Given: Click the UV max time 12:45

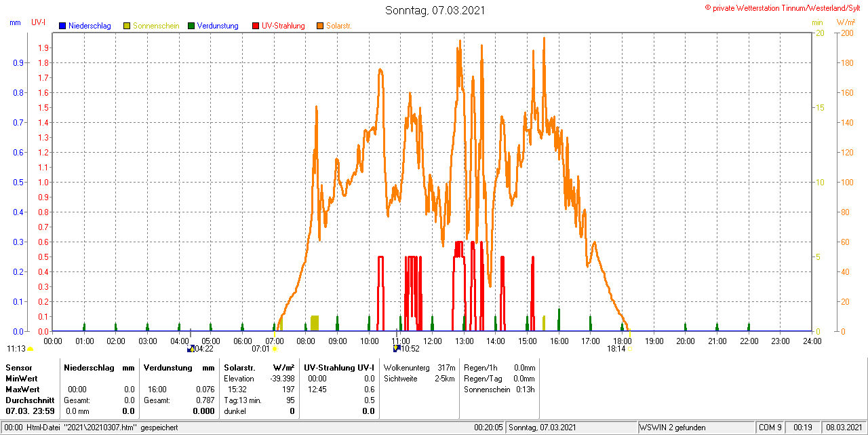Looking at the screenshot, I should 317,390.
